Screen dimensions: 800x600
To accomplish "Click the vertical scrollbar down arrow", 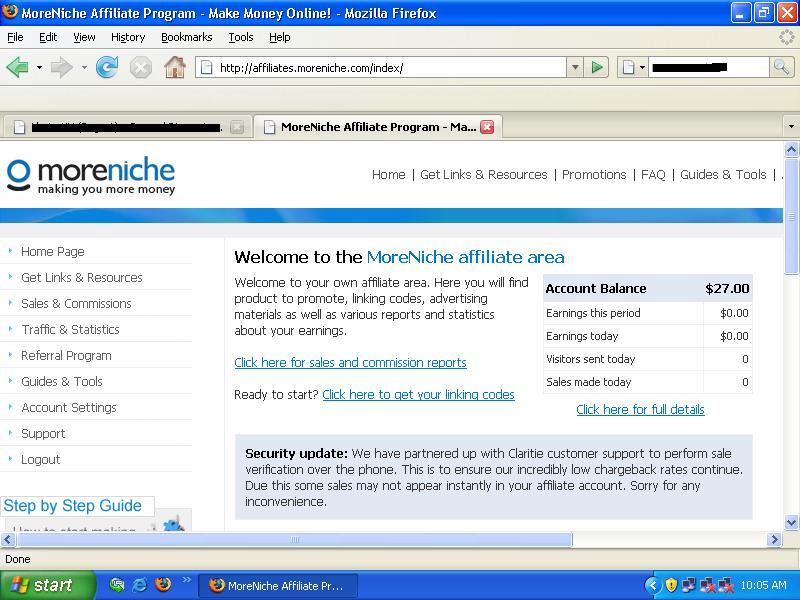I will click(791, 522).
